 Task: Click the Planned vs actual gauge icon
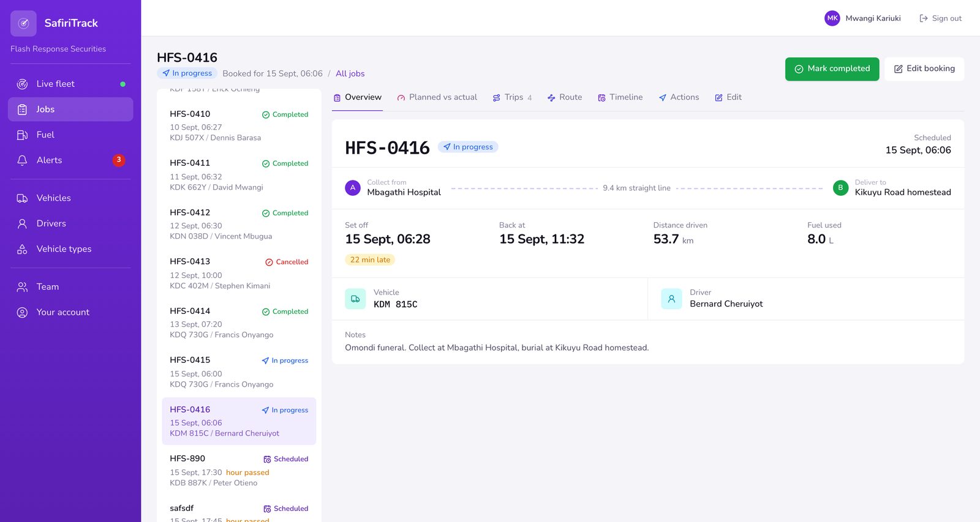point(401,98)
